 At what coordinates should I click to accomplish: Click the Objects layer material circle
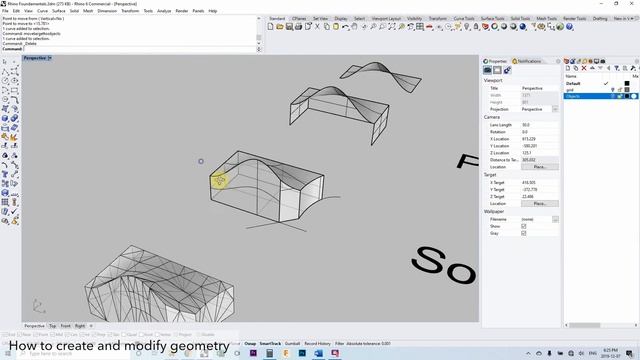point(634,96)
